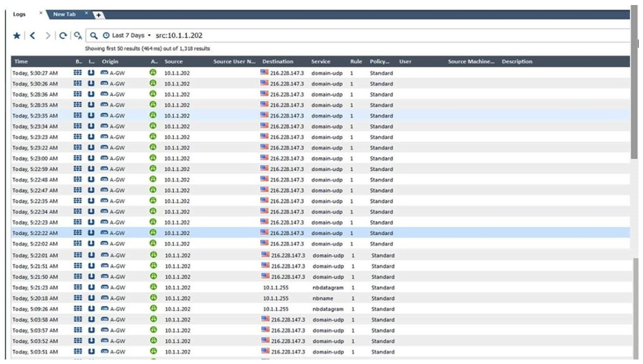The width and height of the screenshot is (643, 364).
Task: Select the log entry at Today, 5:22:23 AM
Action: [321, 222]
